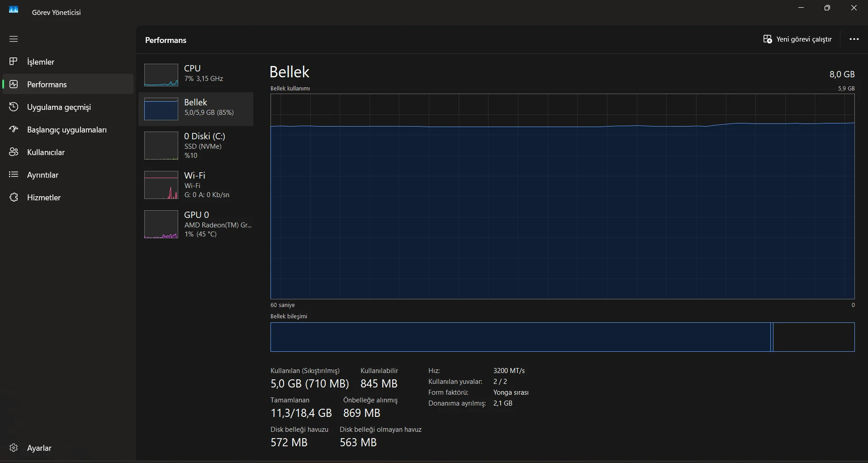
Task: Toggle the hamburger navigation menu
Action: tap(14, 39)
